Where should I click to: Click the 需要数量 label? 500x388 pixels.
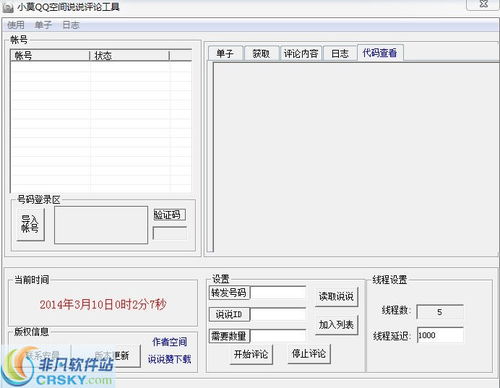[229, 336]
